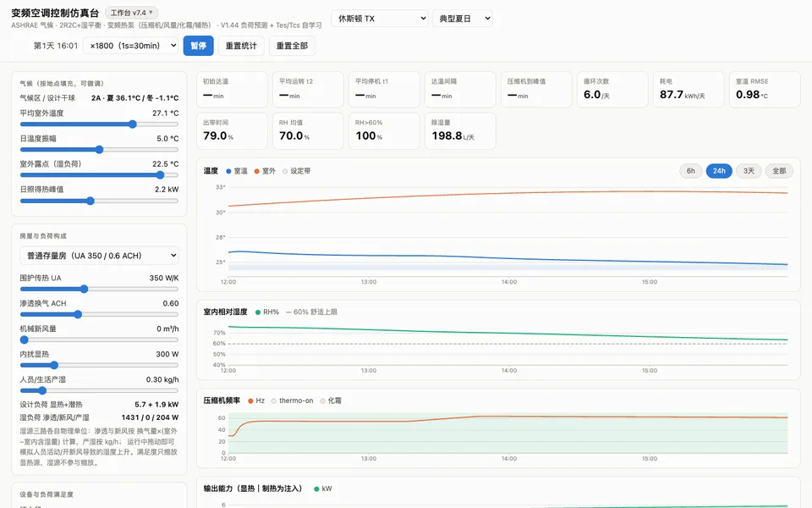
Task: Click the 0.30 kg/h moisture value
Action: (162, 379)
